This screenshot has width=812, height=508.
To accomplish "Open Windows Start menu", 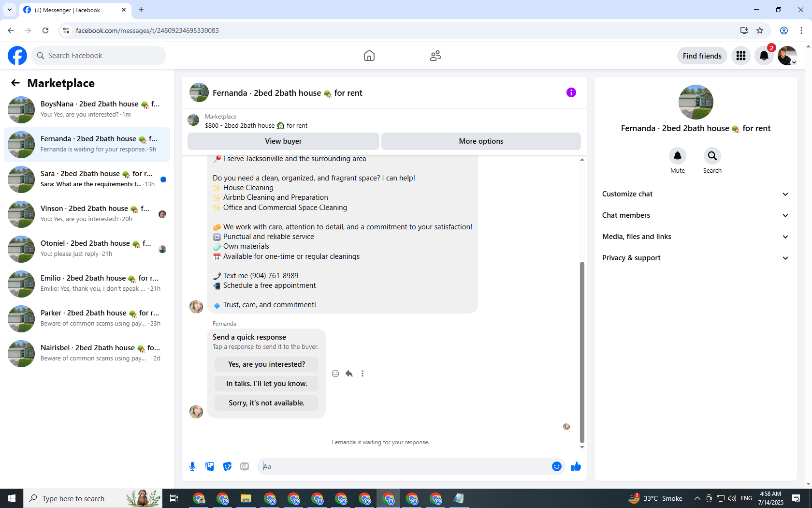I will (12, 498).
